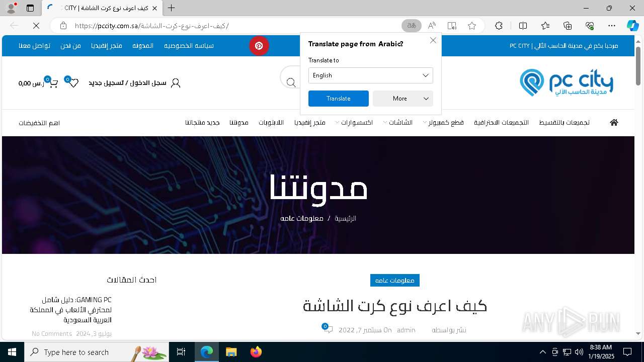Viewport: 644px width, 362px height.
Task: Open التجميعات الاحترافية menu item
Action: point(501,123)
